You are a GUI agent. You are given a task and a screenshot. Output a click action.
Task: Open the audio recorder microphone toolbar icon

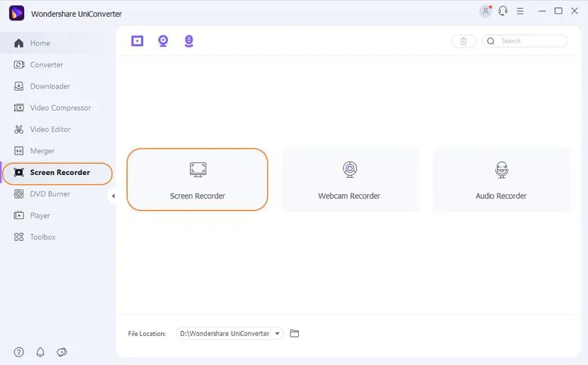click(189, 41)
